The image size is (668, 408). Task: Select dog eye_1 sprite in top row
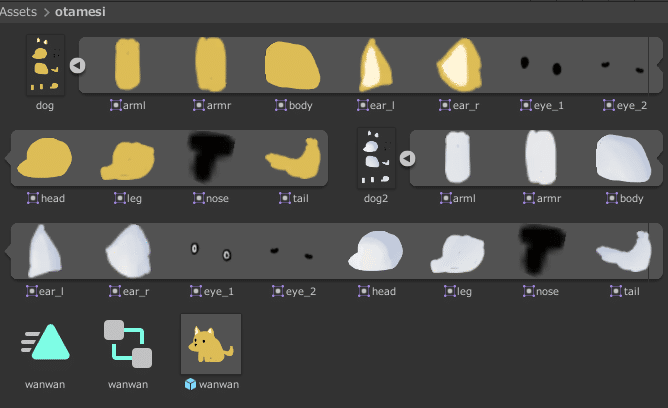(541, 65)
